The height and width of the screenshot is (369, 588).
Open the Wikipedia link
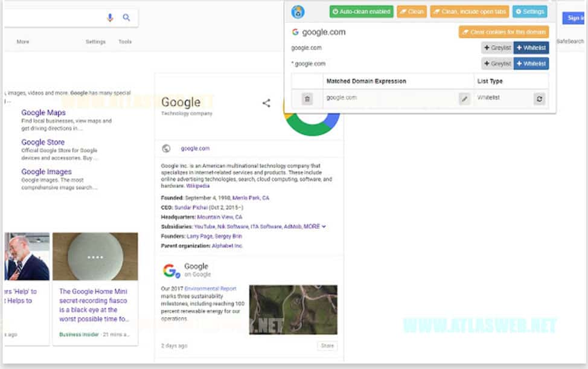click(197, 186)
